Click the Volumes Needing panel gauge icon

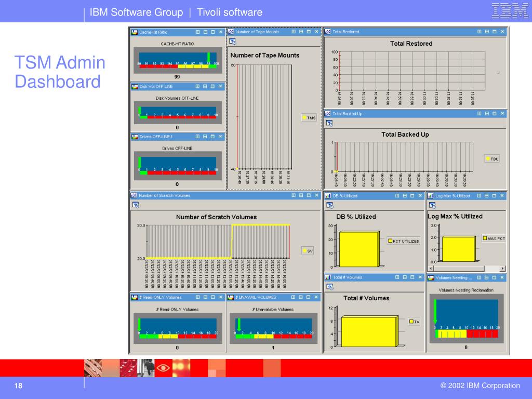[x=431, y=278]
